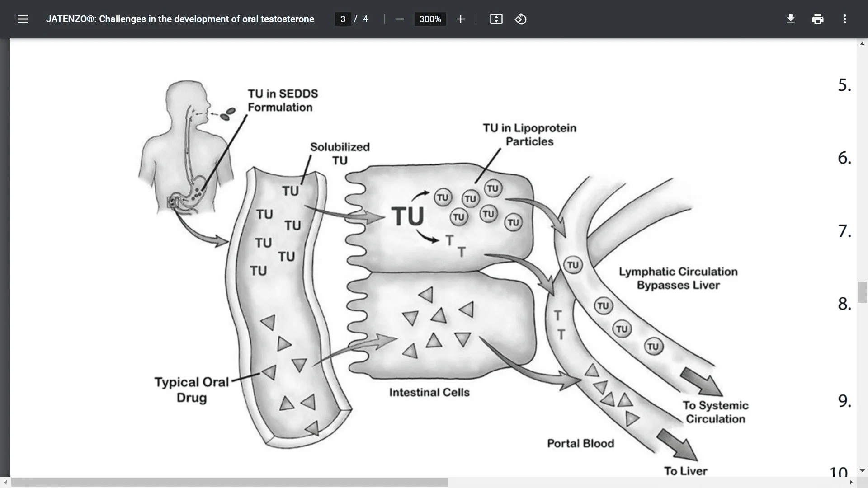Click the current page number field

(x=343, y=19)
